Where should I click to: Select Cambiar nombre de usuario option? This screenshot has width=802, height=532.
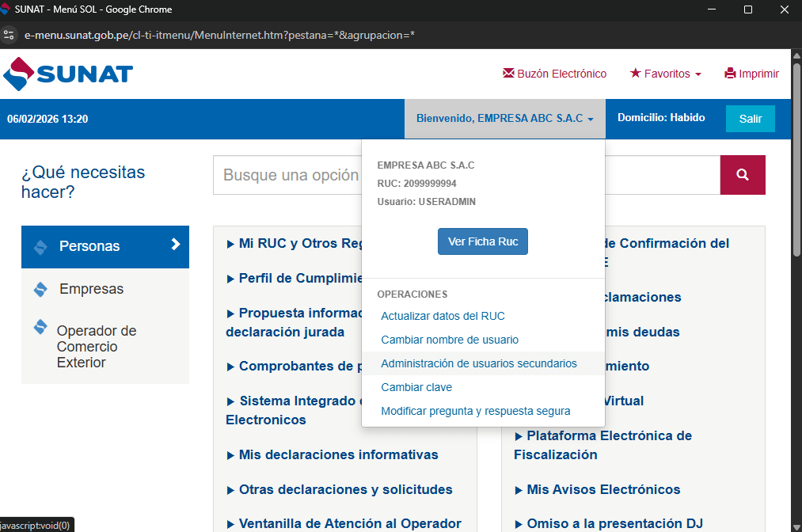point(450,340)
